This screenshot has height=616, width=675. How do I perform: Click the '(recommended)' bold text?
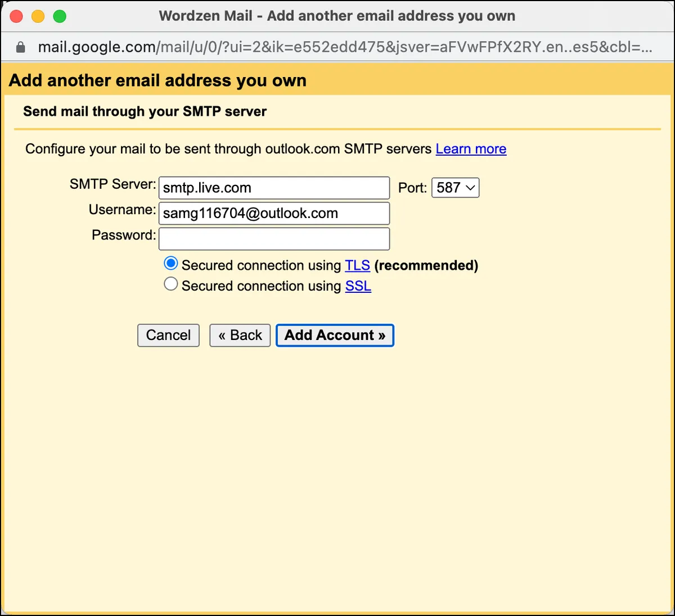click(426, 265)
